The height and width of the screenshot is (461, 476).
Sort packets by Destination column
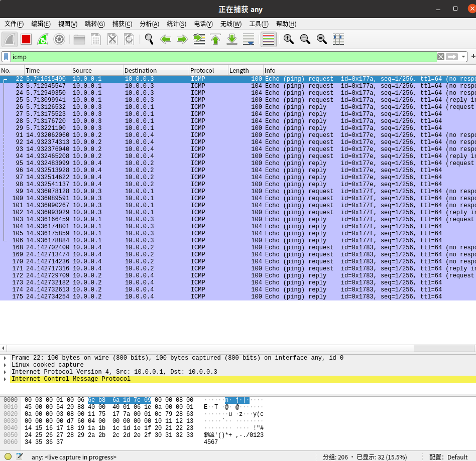coord(156,70)
